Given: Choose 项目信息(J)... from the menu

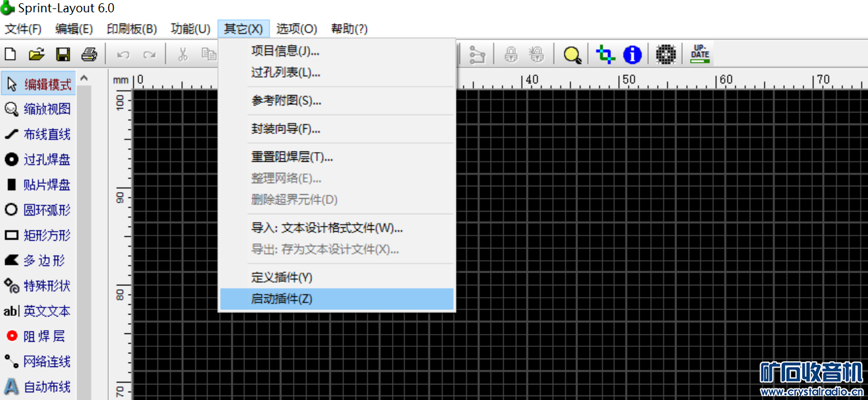Looking at the screenshot, I should pos(337,51).
